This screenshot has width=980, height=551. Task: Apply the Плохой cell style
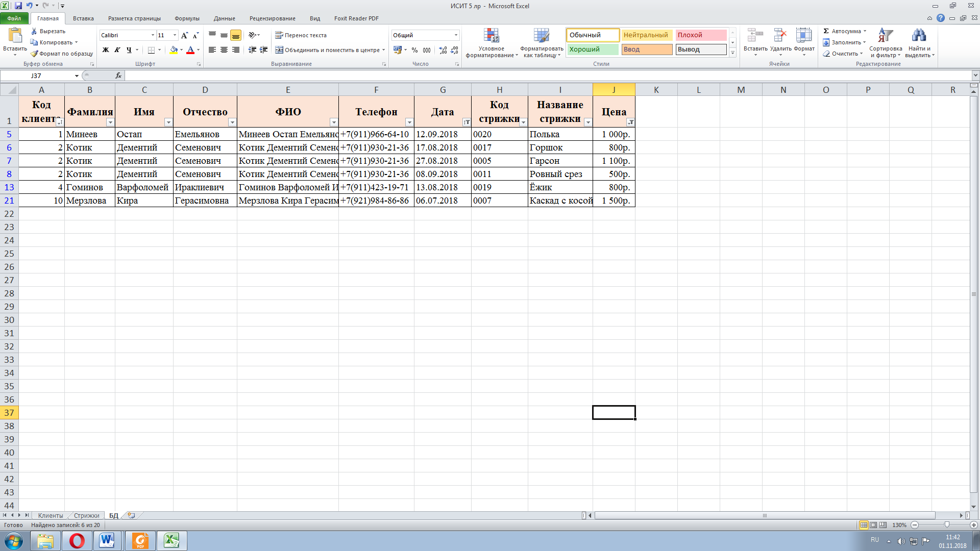(700, 35)
